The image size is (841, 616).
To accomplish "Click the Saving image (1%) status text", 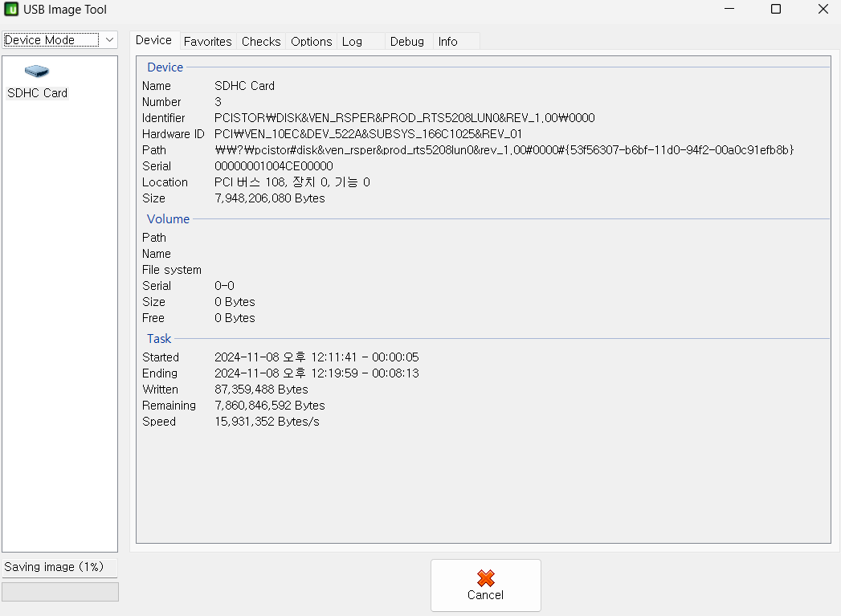I will click(54, 567).
